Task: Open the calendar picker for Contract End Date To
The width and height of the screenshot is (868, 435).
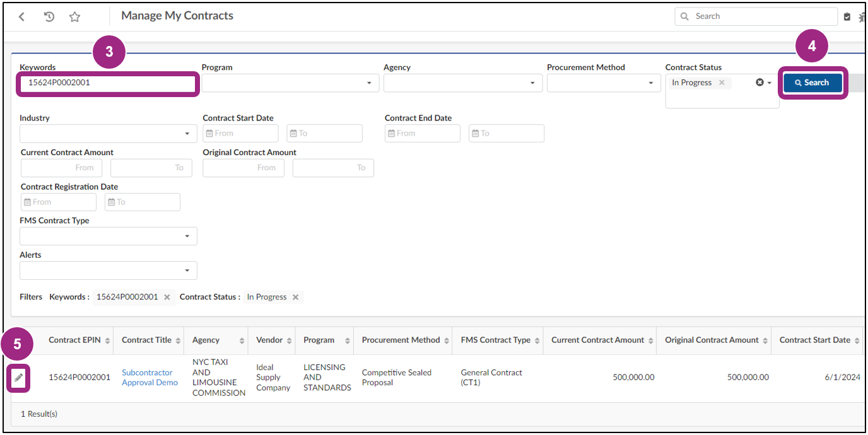Action: 476,133
